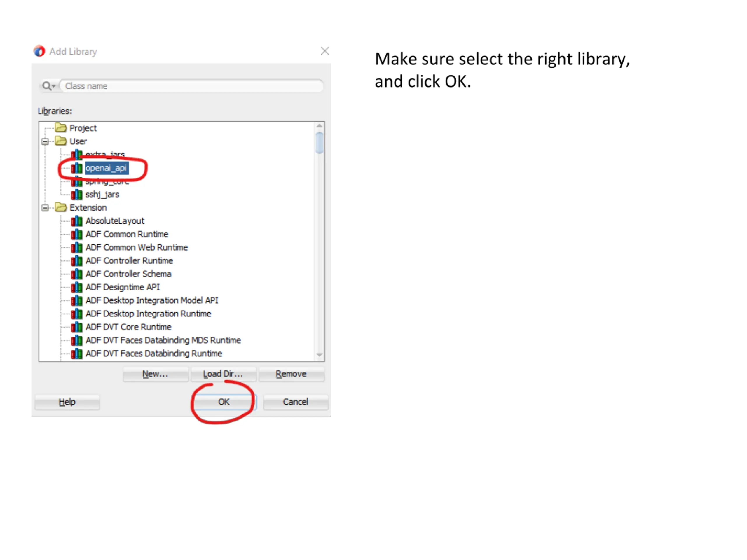Click the ADF DVT Core Runtime icon
The width and height of the screenshot is (747, 560).
tap(77, 327)
